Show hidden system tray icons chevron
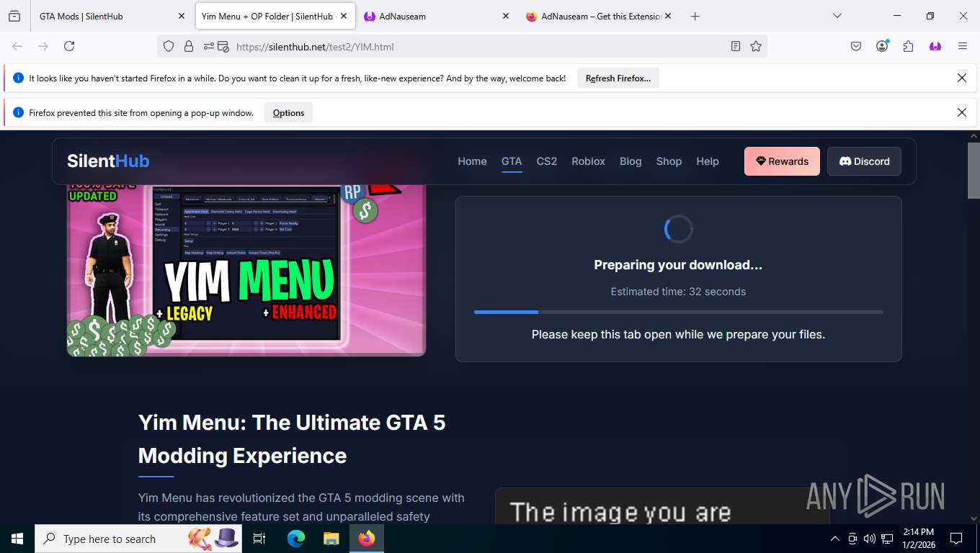 pyautogui.click(x=835, y=539)
